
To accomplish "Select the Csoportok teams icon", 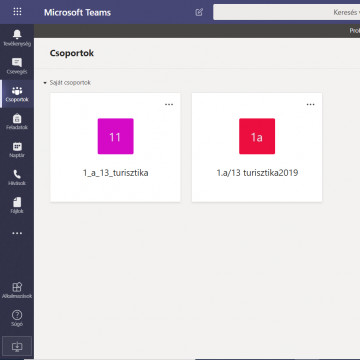I will pos(17,94).
